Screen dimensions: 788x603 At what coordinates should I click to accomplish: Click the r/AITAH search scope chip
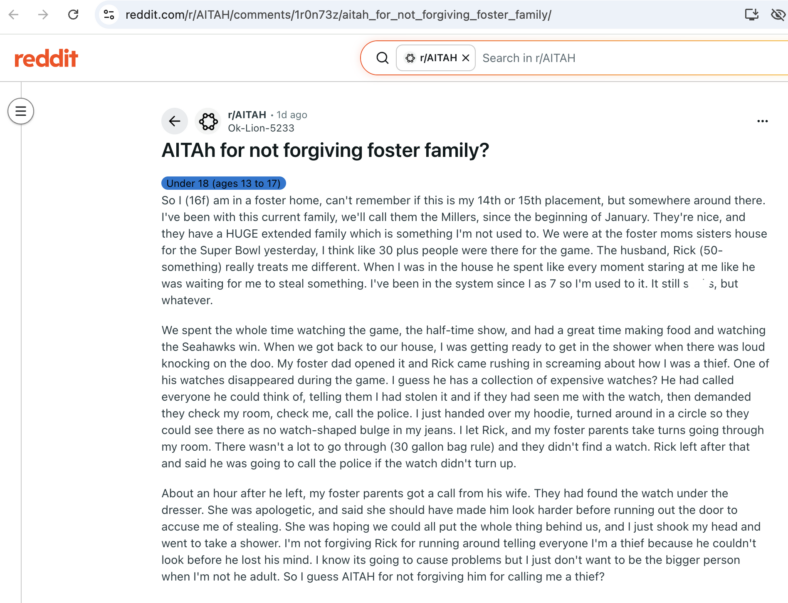pyautogui.click(x=436, y=58)
